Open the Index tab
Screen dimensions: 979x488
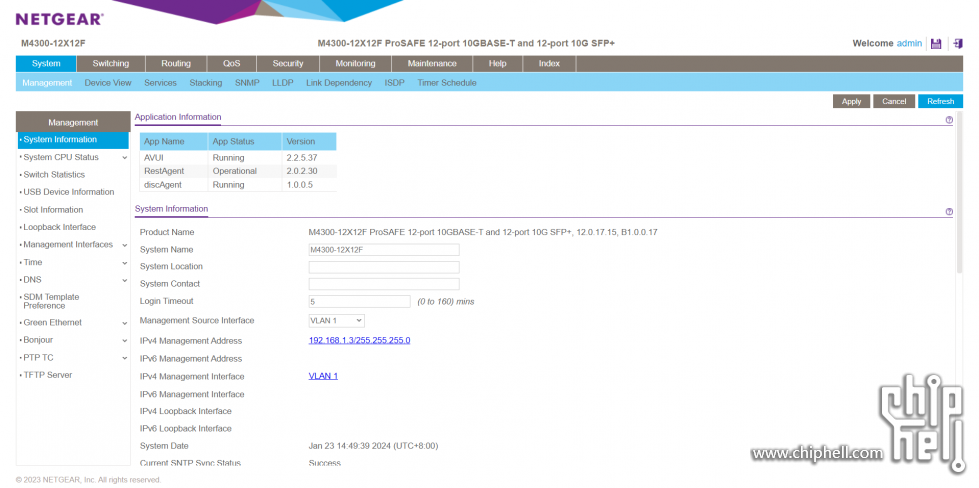(549, 64)
